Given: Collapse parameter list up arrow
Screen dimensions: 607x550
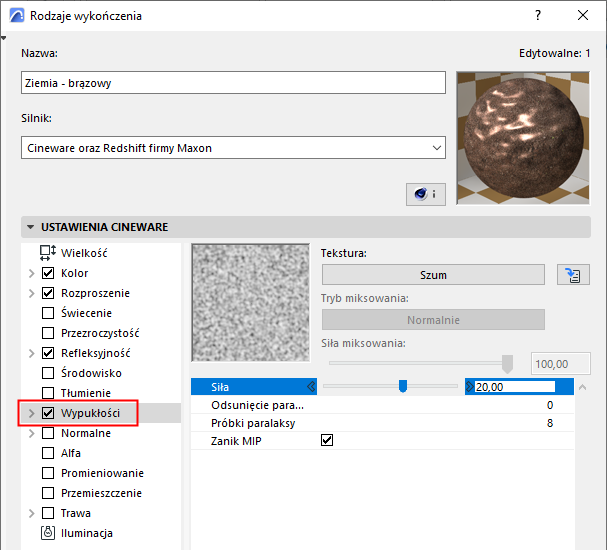Looking at the screenshot, I should click(582, 387).
